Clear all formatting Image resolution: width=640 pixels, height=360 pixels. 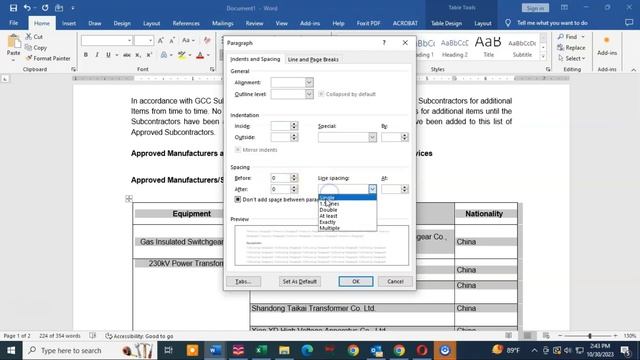(207, 40)
